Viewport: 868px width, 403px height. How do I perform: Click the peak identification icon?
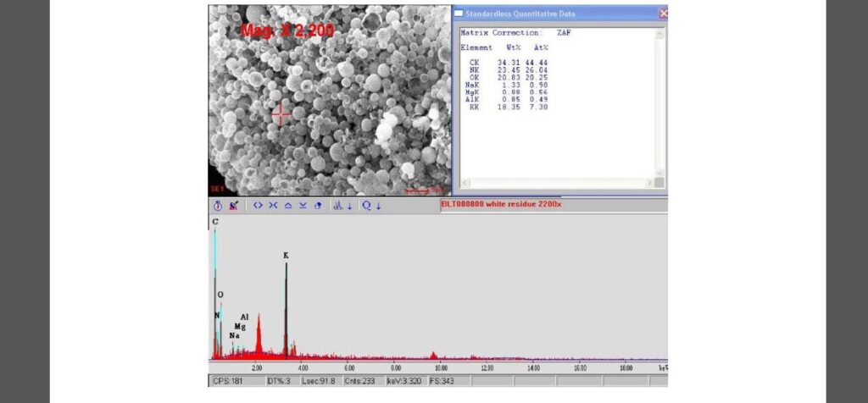click(x=337, y=206)
